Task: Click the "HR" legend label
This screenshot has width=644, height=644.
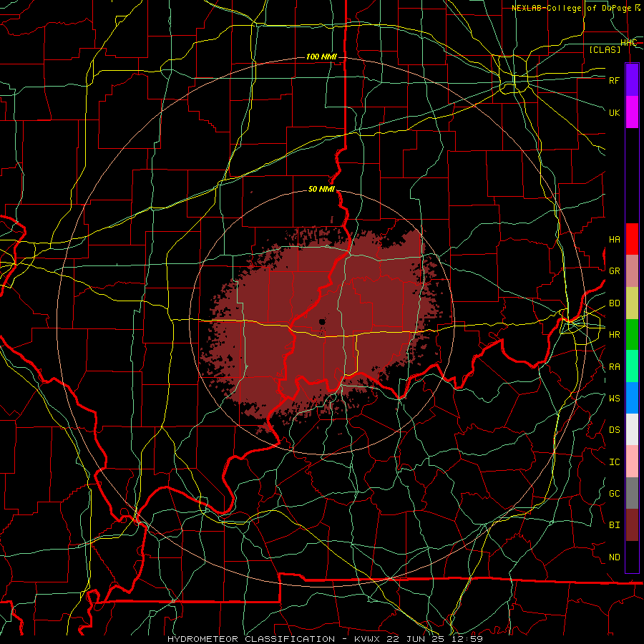Action: point(615,335)
